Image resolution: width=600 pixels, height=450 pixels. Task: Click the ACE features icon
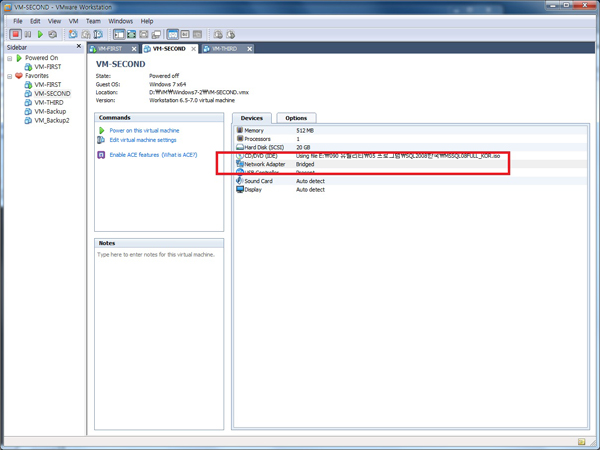(101, 155)
